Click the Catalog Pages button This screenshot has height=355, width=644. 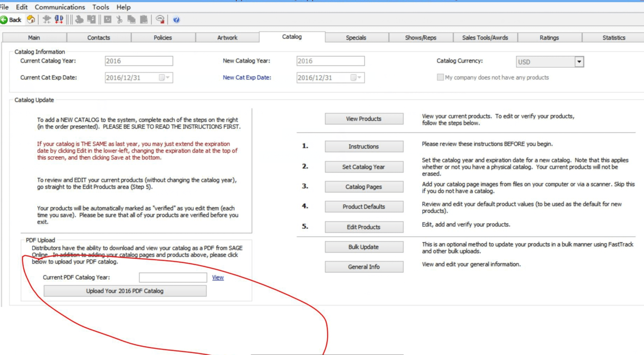(364, 187)
